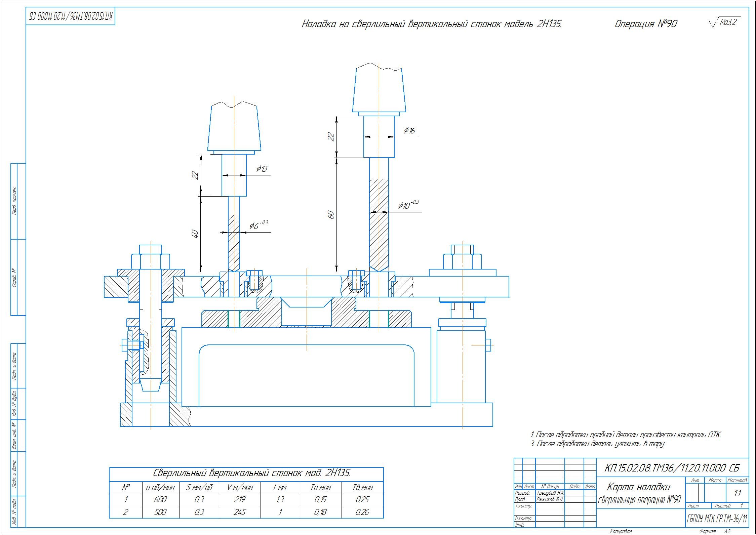Select the ø13 diameter dimension label
The image size is (756, 535).
click(261, 169)
